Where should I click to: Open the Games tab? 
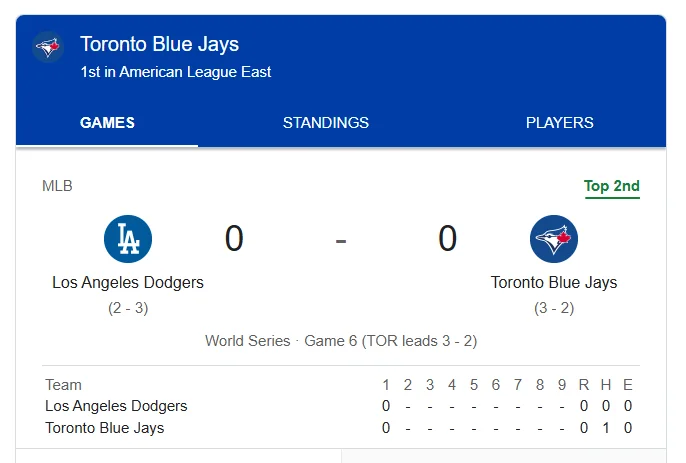coord(107,123)
